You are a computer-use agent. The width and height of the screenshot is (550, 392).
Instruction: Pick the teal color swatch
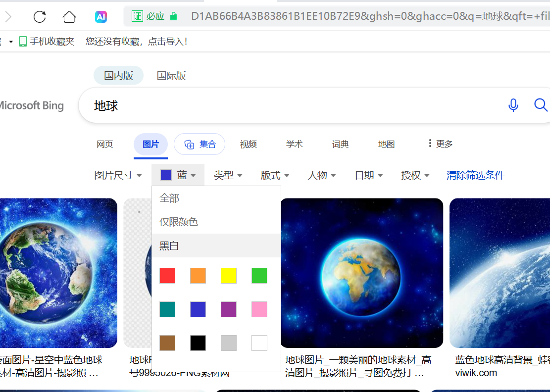click(167, 309)
